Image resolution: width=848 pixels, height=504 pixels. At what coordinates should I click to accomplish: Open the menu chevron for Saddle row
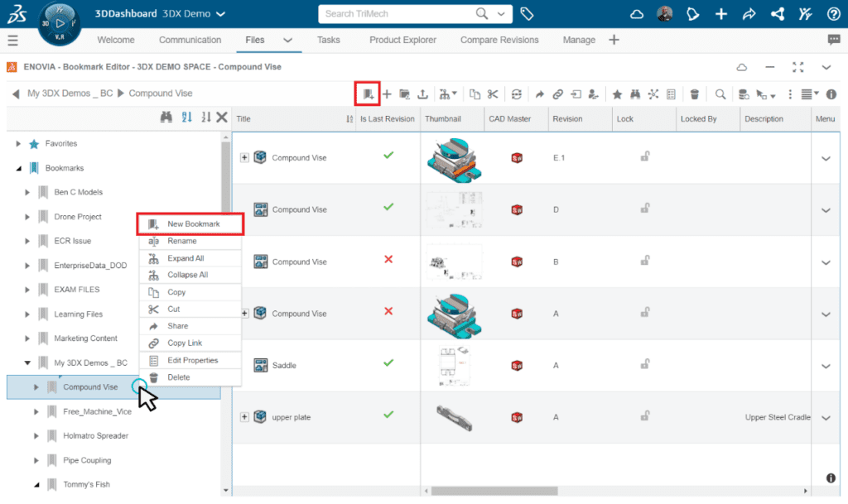[x=826, y=367]
